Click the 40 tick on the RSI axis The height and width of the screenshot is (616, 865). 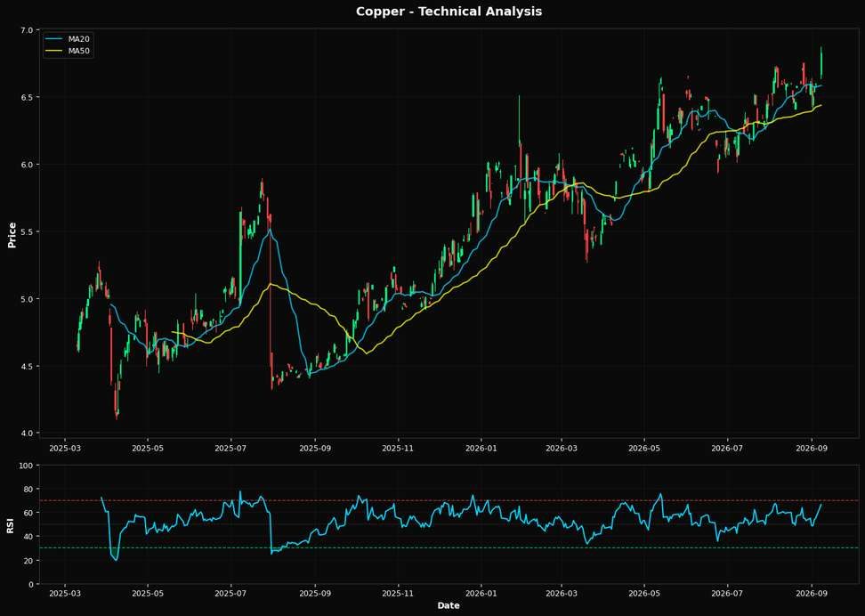click(29, 537)
